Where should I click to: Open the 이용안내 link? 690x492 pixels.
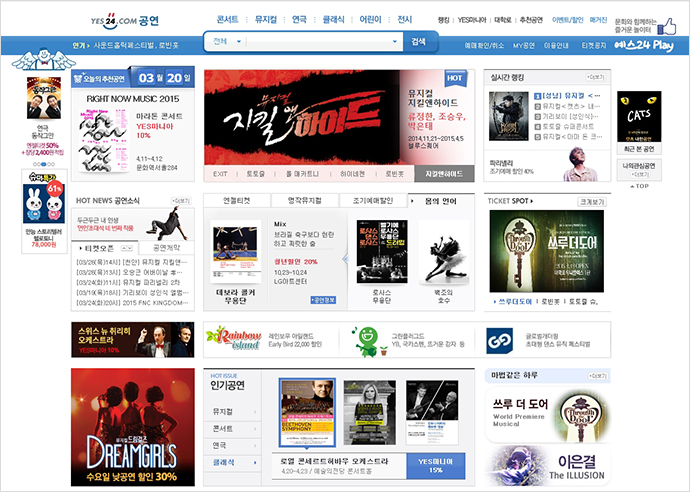tap(556, 45)
